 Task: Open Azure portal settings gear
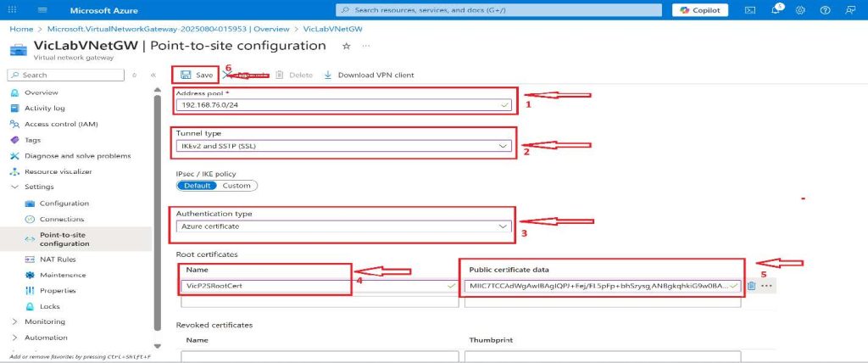tap(800, 10)
